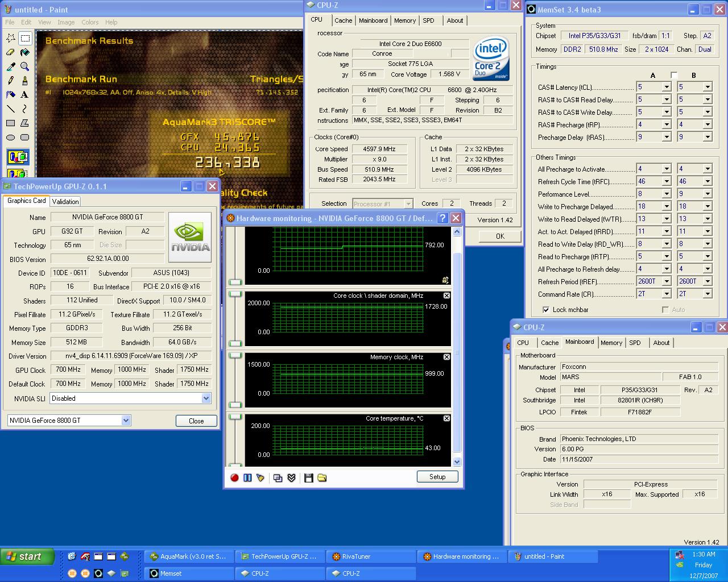This screenshot has height=582, width=728.
Task: Click OK in the CPU-Z window
Action: tap(500, 236)
